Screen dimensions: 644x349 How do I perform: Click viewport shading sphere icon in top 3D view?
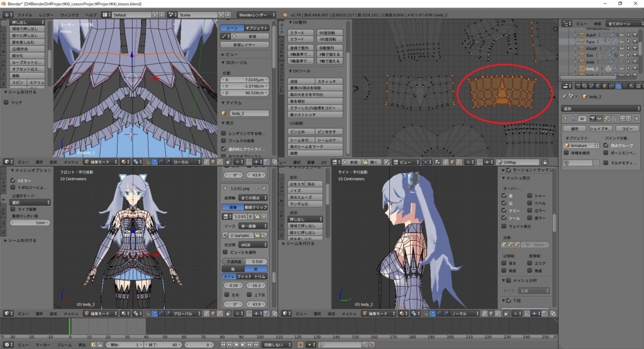pyautogui.click(x=125, y=162)
